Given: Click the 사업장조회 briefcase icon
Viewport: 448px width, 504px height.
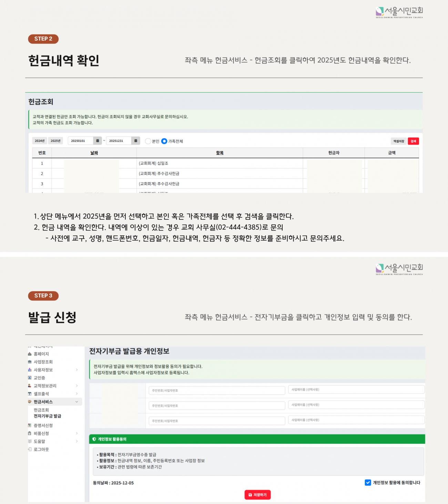Looking at the screenshot, I should point(30,362).
